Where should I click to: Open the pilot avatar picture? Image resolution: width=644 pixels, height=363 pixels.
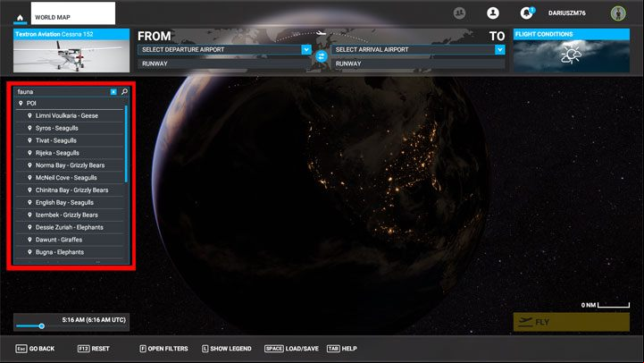(x=618, y=13)
